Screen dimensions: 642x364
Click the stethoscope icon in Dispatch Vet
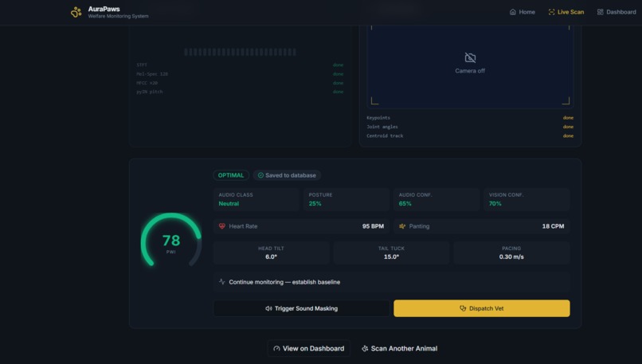coord(463,308)
